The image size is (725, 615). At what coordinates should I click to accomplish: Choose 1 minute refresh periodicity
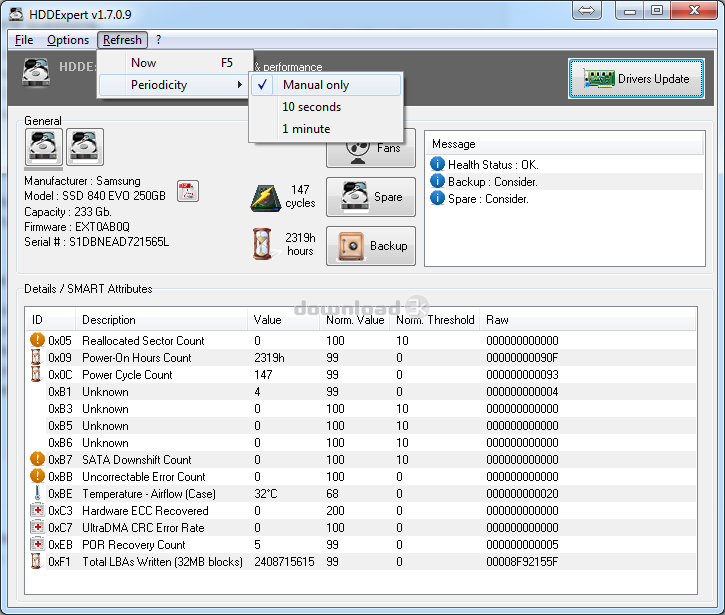coord(306,129)
